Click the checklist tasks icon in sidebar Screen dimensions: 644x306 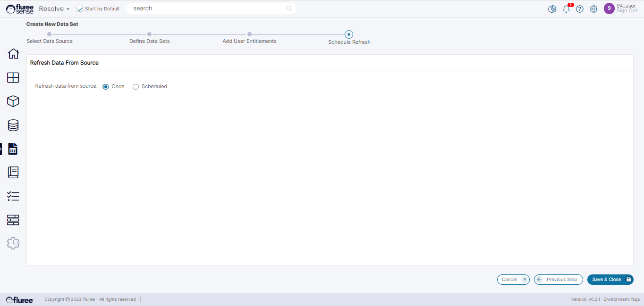click(x=13, y=196)
